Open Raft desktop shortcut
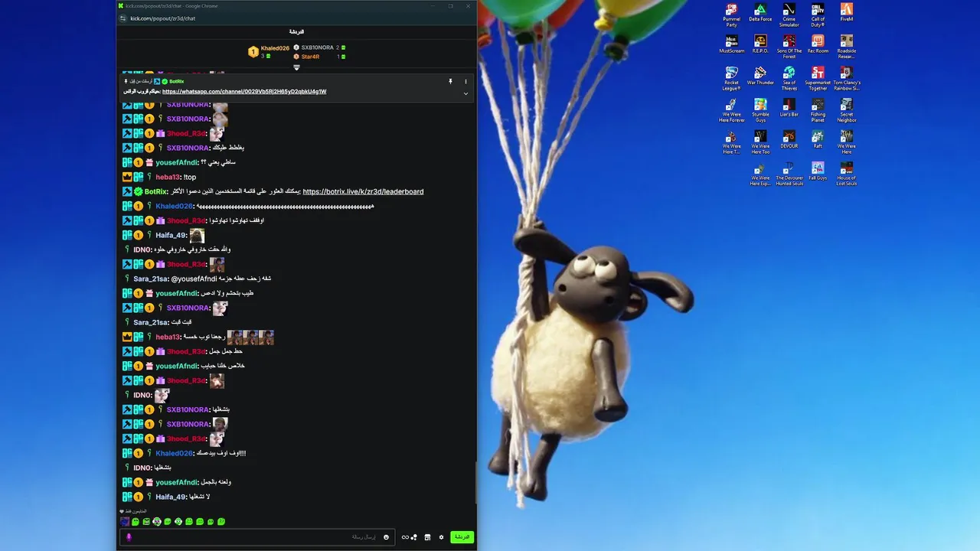Viewport: 980px width, 551px height. coord(818,140)
